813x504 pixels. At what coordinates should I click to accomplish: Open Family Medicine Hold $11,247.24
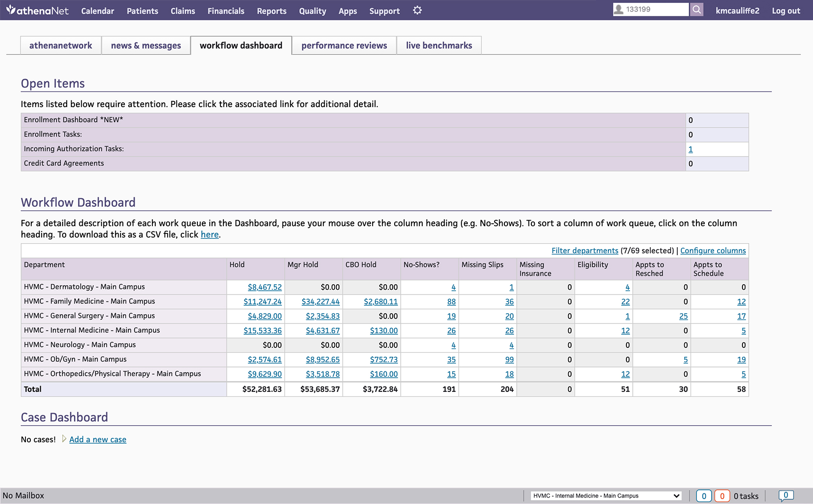pyautogui.click(x=263, y=302)
